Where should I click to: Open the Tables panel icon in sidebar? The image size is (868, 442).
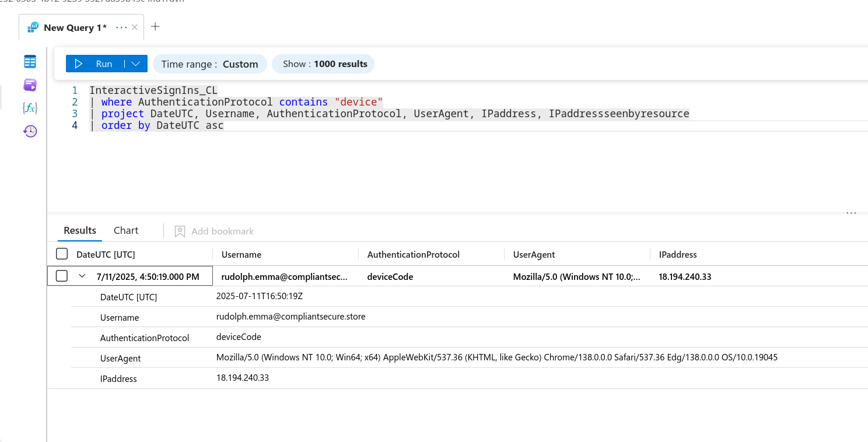30,62
